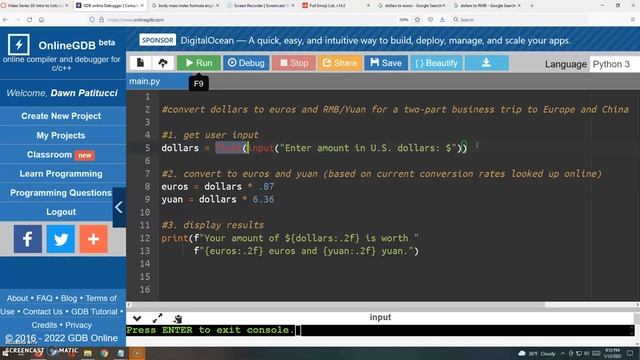This screenshot has height=360, width=640.
Task: Start the Debug session
Action: (246, 63)
